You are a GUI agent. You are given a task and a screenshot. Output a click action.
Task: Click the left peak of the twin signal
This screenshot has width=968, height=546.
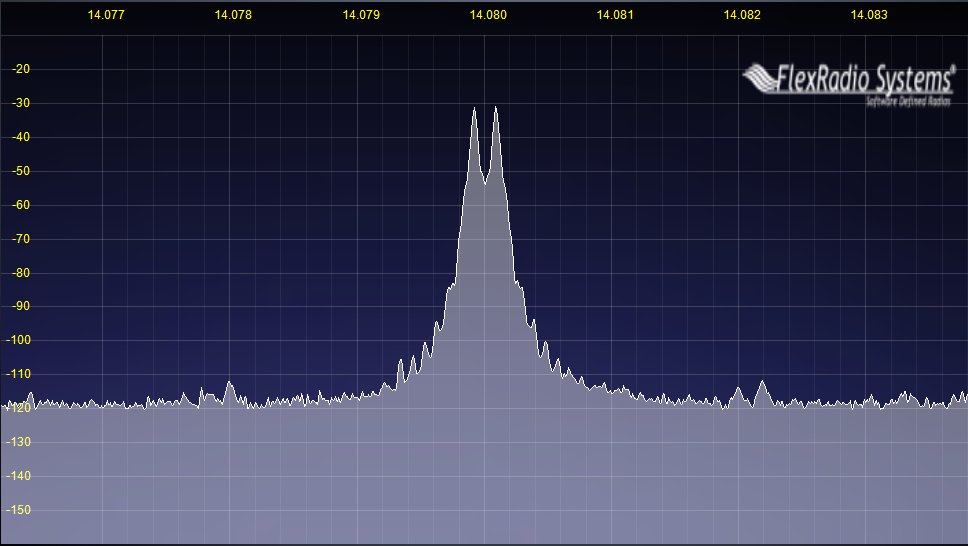tap(474, 109)
